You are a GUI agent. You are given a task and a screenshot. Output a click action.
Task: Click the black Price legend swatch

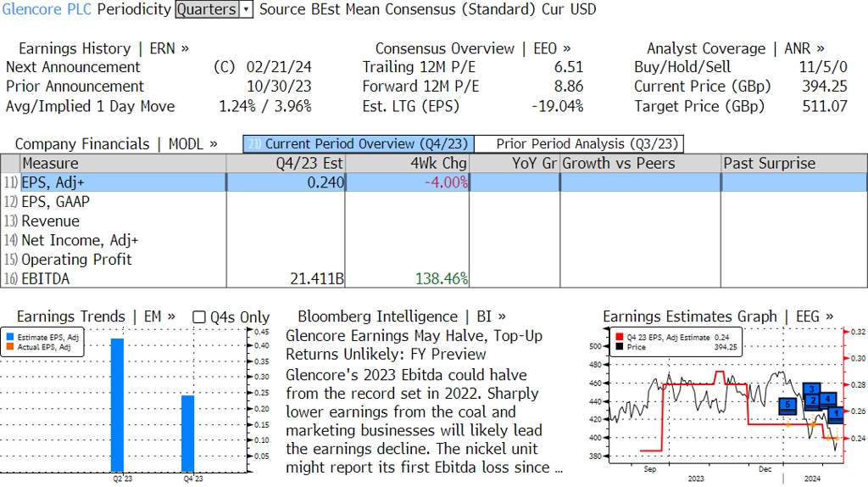click(x=619, y=347)
